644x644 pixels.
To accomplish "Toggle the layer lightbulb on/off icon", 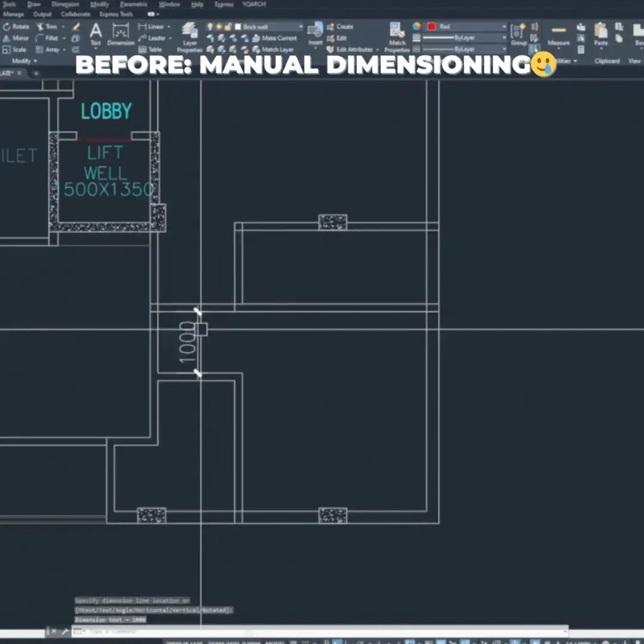I will pos(210,27).
